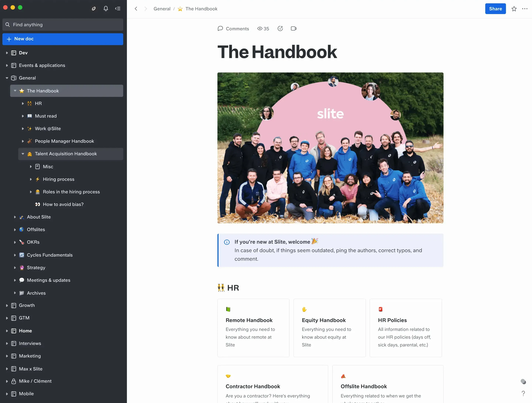
Task: Star this doc as favorite
Action: (514, 9)
